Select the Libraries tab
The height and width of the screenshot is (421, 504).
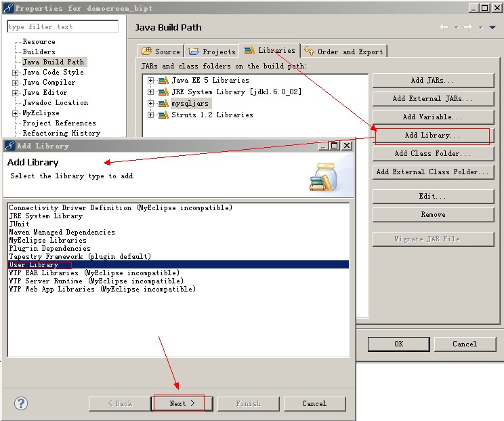tap(270, 50)
